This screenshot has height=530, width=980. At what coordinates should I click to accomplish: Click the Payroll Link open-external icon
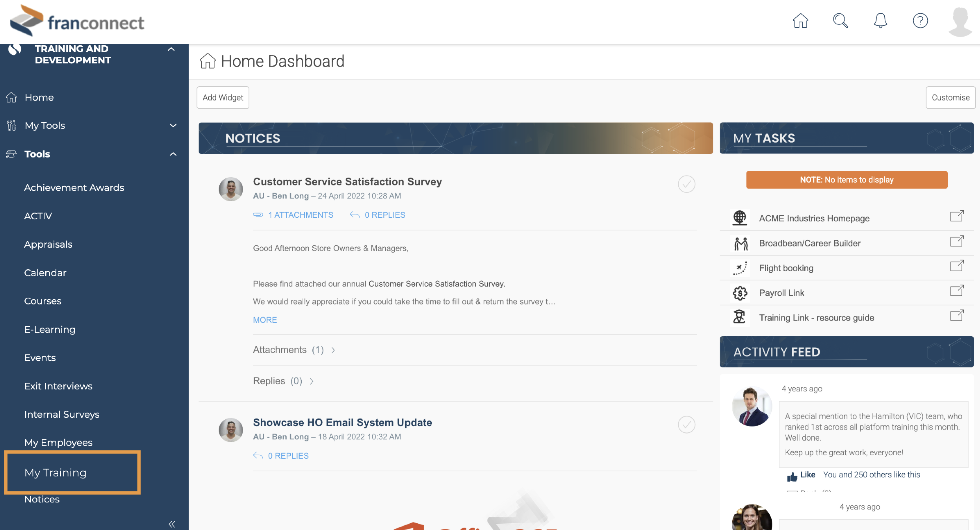click(957, 291)
